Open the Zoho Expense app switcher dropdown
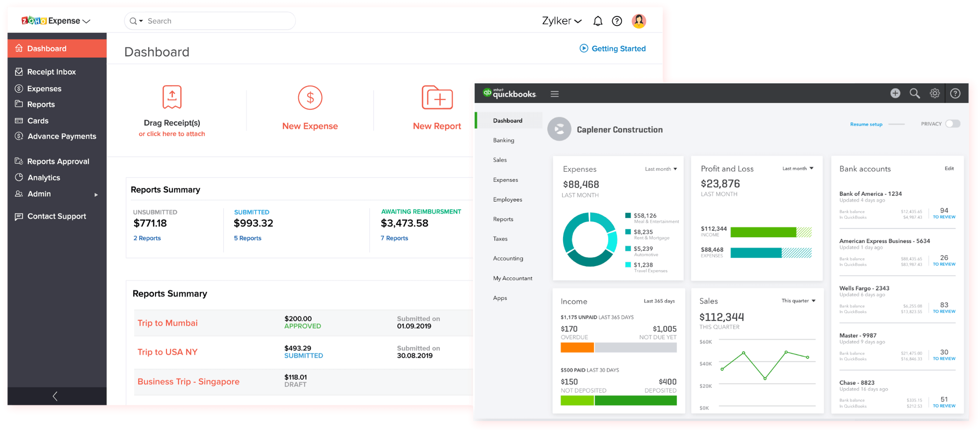980x432 pixels. tap(86, 21)
